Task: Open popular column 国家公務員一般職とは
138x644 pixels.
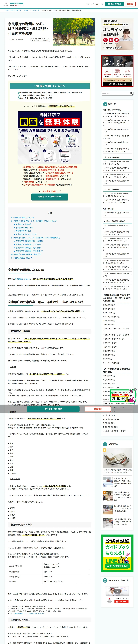Action: click(117, 510)
